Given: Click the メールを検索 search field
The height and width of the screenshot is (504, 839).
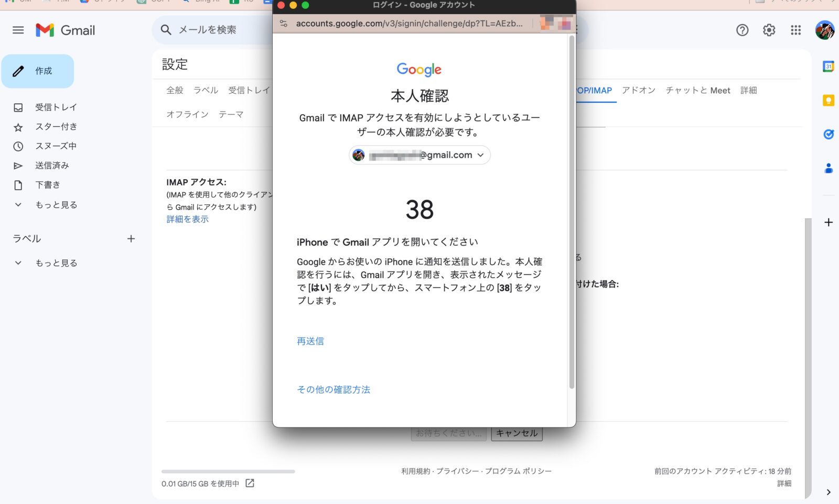Looking at the screenshot, I should pos(207,30).
